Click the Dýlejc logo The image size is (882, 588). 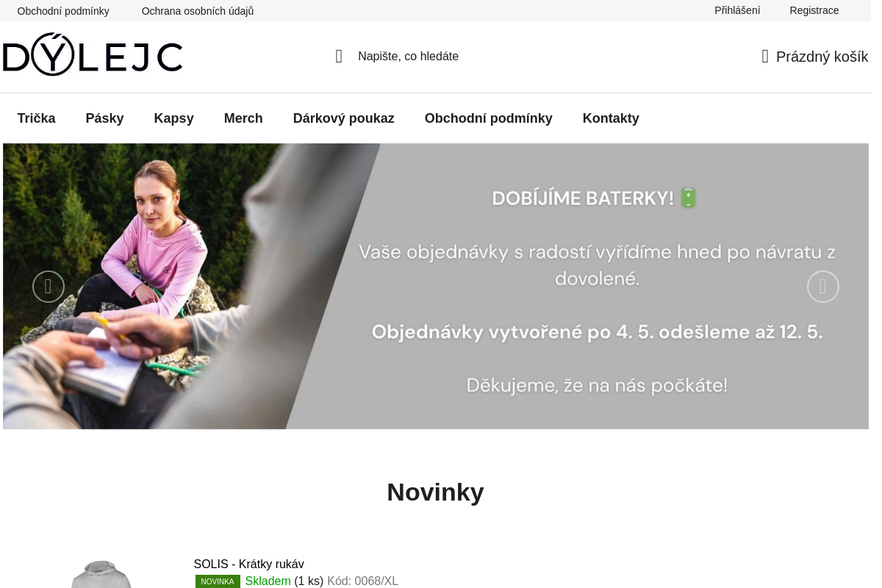[93, 55]
